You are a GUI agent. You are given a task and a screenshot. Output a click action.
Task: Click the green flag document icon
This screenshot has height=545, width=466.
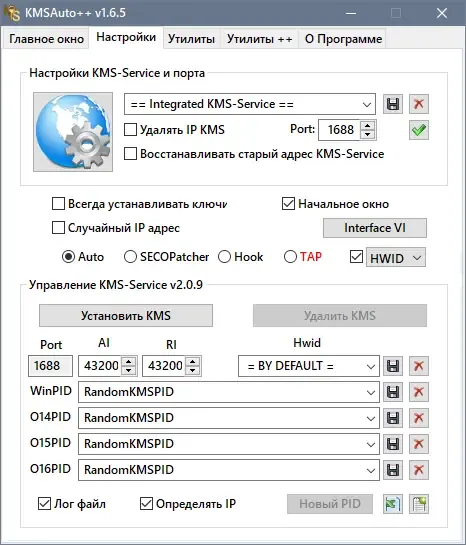tap(393, 504)
